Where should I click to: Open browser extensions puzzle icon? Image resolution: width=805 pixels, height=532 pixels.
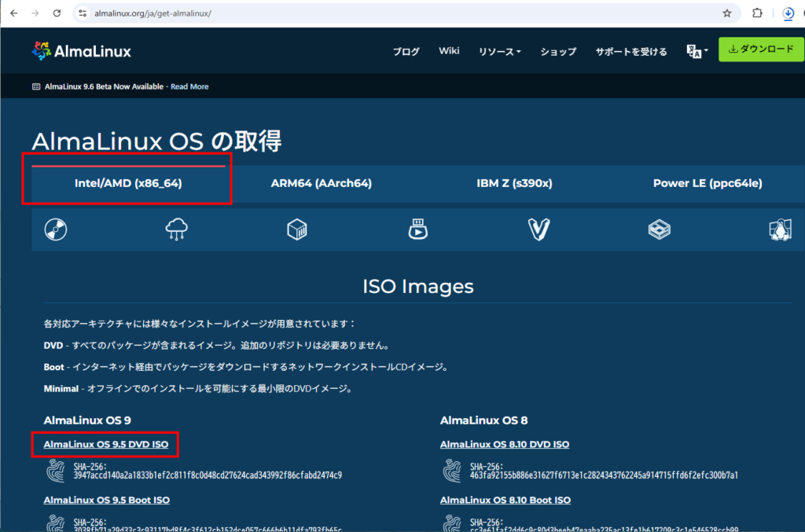(x=757, y=13)
